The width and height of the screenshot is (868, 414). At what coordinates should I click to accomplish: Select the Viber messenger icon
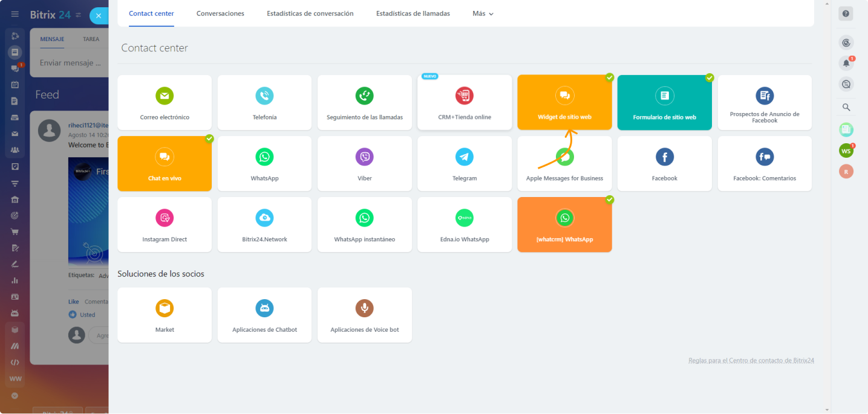coord(364,157)
